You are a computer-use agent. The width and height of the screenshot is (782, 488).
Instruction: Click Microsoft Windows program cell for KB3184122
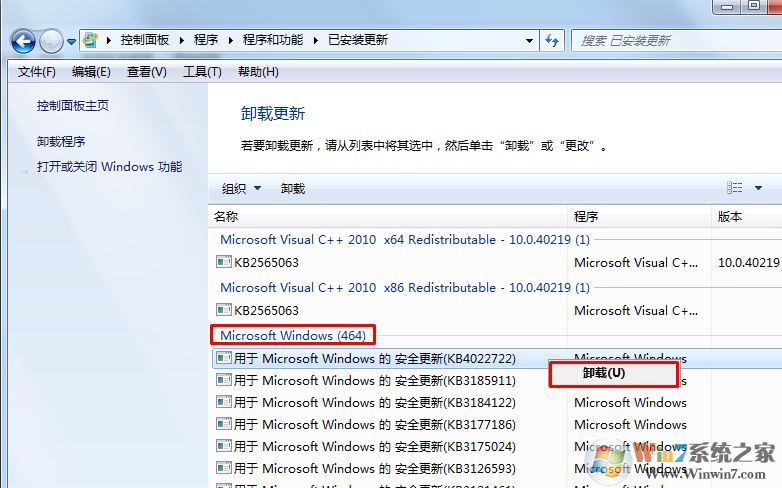pos(630,403)
